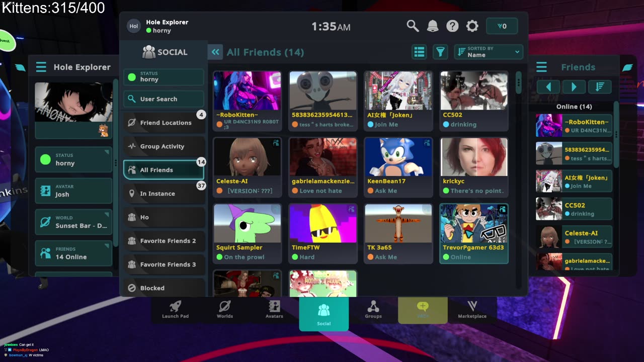Click the wing icon on Hole Explorer panel
Viewport: 644px width, 362px height.
20,67
